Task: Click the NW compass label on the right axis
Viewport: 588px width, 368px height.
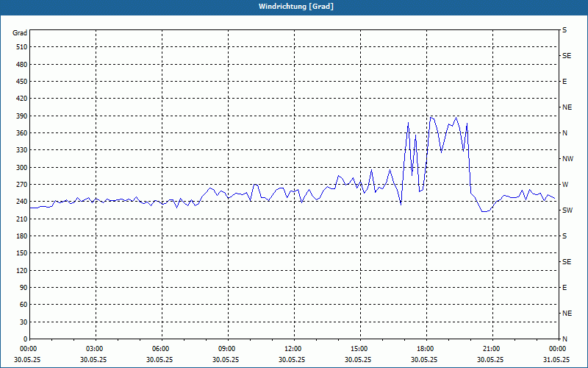Action: (x=567, y=159)
